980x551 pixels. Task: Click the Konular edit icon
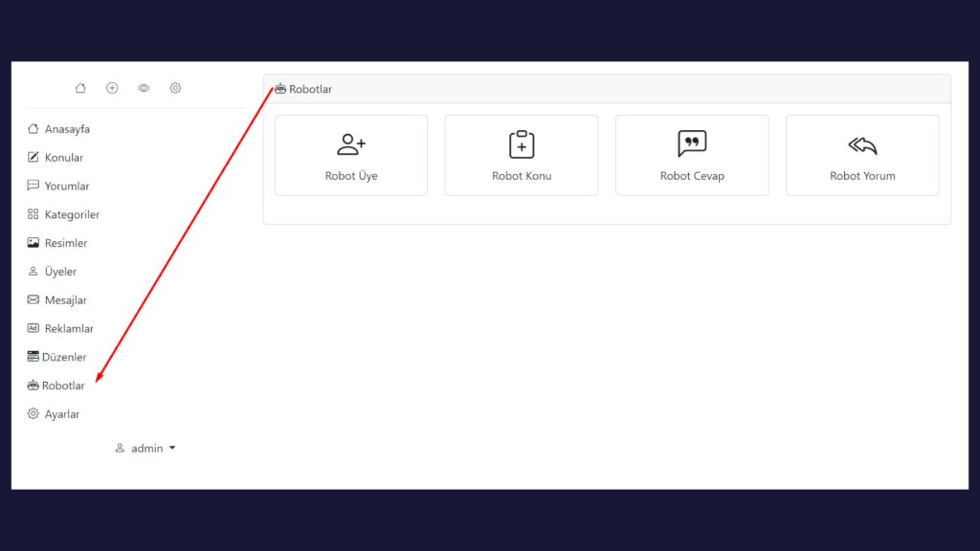click(x=33, y=157)
